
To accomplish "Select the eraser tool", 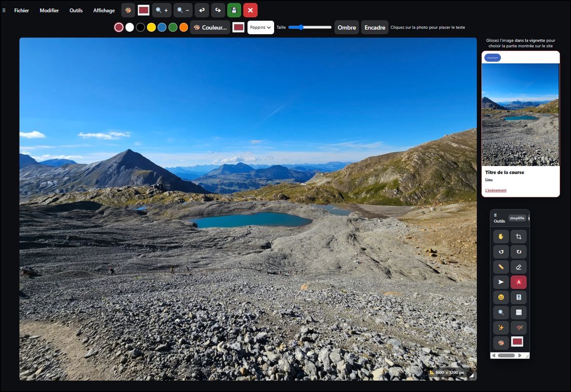I will coord(519,267).
